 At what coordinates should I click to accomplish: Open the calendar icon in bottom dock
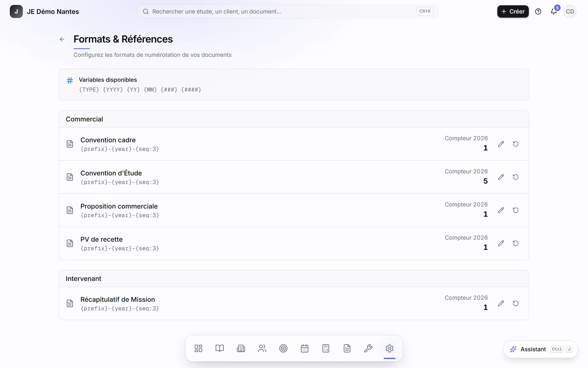(x=304, y=348)
